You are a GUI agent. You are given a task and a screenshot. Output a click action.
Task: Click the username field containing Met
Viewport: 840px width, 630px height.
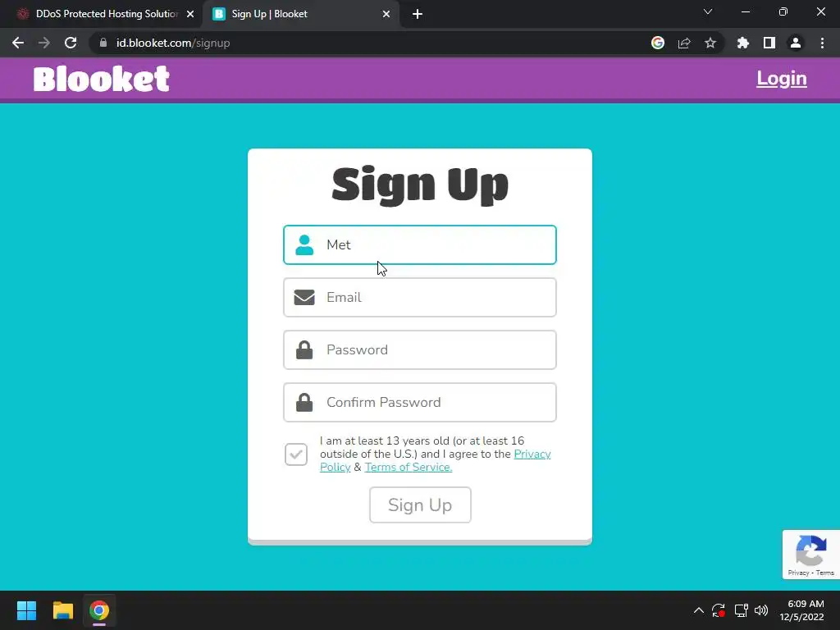pos(419,244)
